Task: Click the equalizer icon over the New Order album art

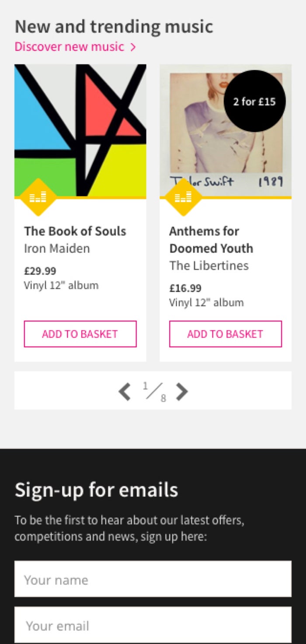Action: click(x=38, y=198)
